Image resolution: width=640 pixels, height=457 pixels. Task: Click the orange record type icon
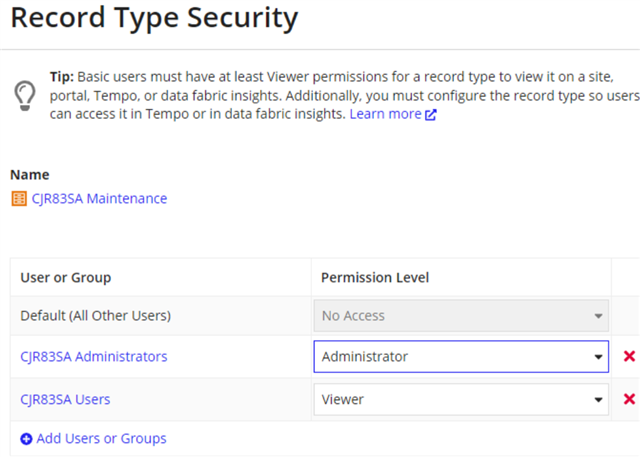[19, 199]
